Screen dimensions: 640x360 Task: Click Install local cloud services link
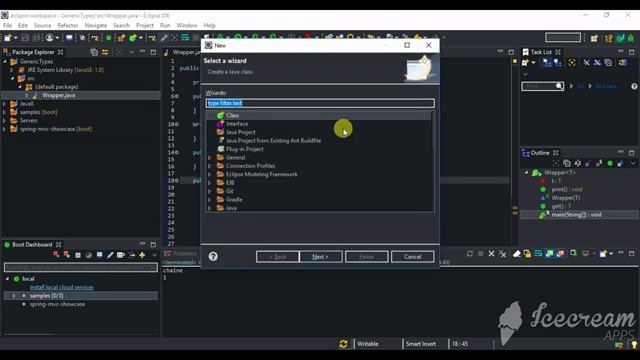click(62, 287)
